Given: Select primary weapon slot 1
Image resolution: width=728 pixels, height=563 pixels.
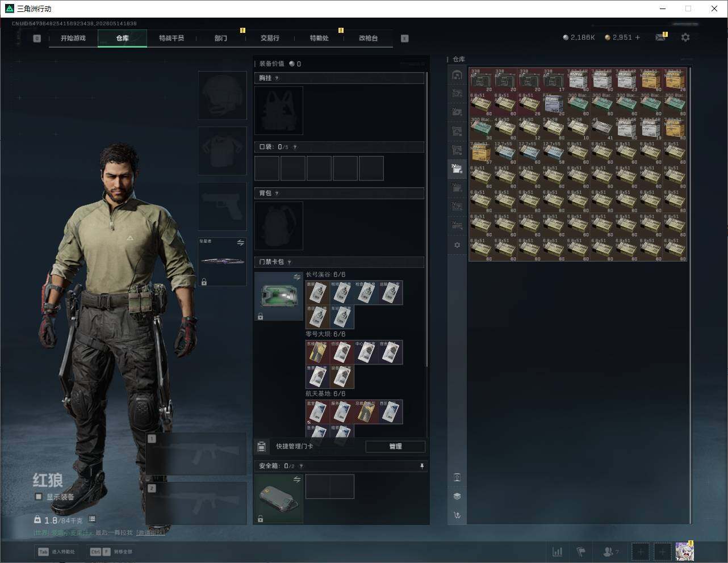Looking at the screenshot, I should click(196, 454).
